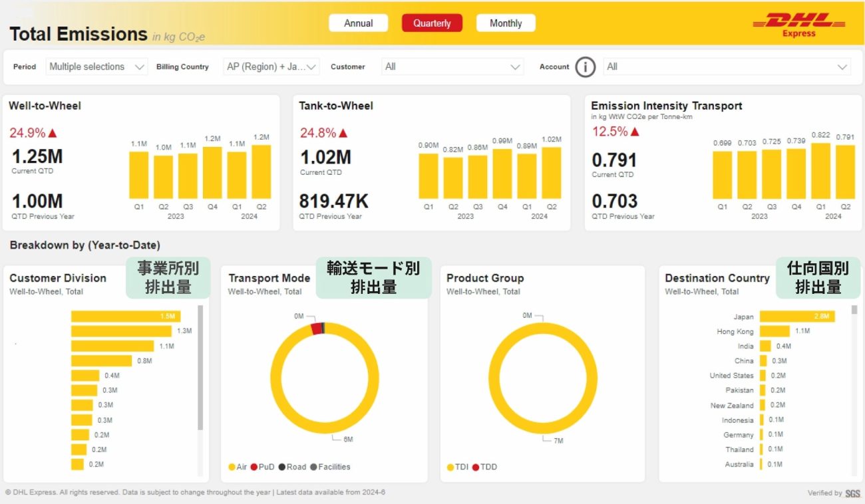
Task: Click the Japan destination bar
Action: pos(796,316)
